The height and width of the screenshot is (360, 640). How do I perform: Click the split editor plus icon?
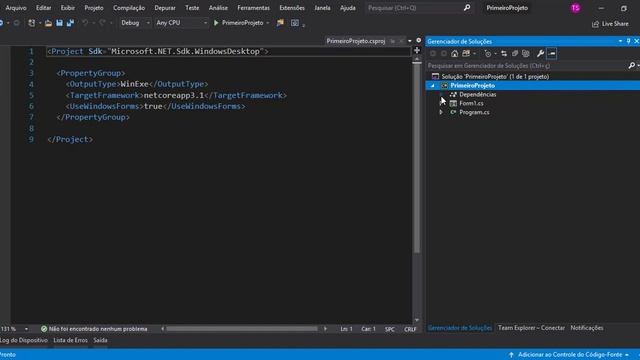point(417,50)
